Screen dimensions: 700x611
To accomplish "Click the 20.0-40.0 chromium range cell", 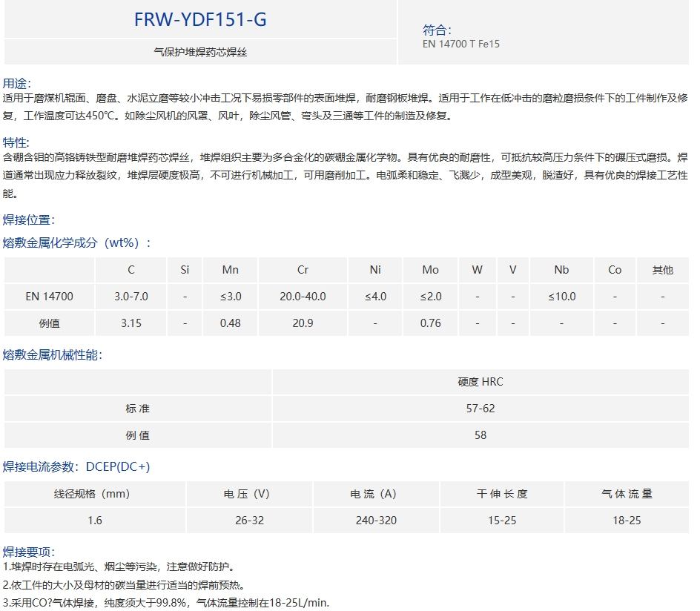I will (303, 297).
